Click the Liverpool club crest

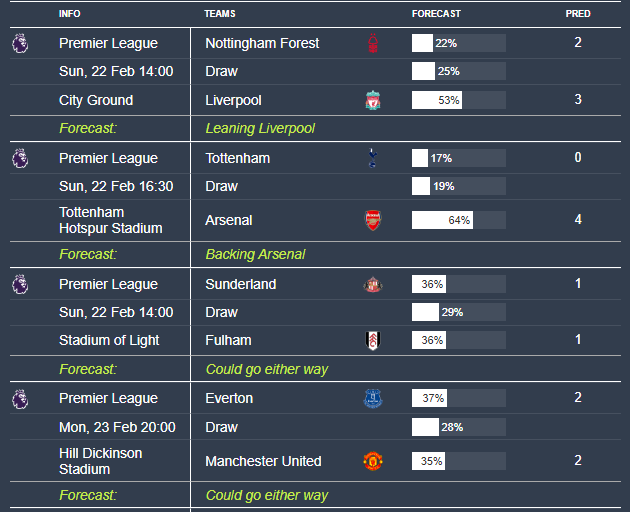(x=373, y=100)
